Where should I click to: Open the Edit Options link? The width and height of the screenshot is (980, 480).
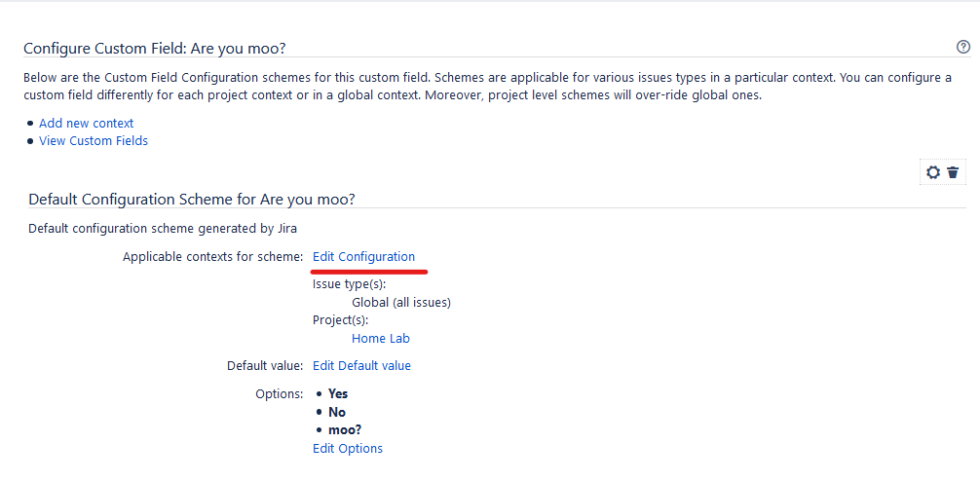(347, 448)
